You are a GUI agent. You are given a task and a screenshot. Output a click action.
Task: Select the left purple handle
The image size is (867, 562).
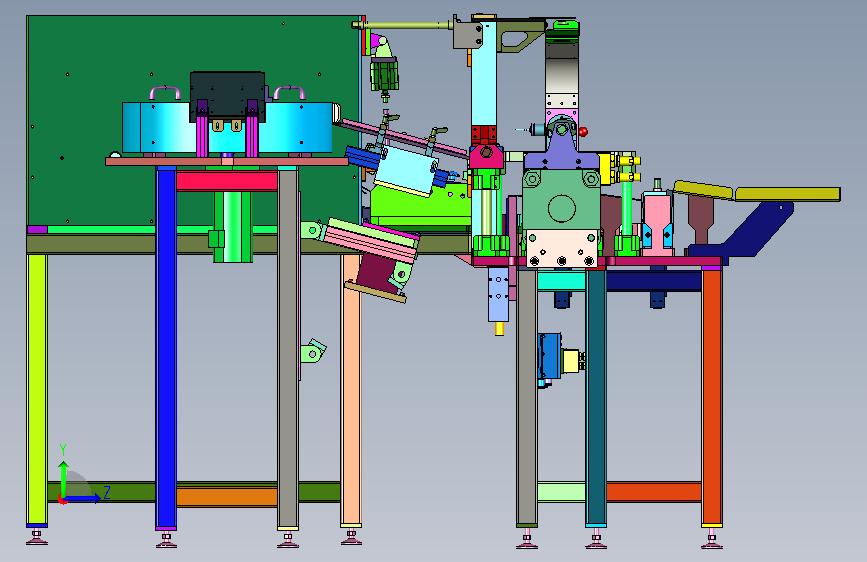[165, 92]
